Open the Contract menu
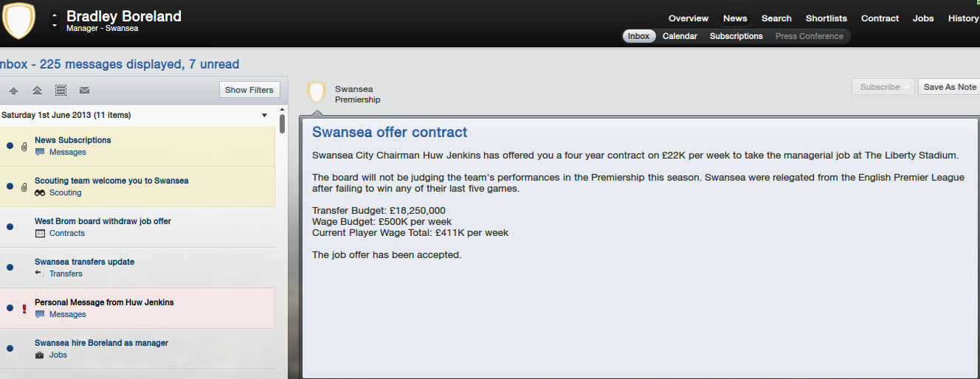 point(880,18)
